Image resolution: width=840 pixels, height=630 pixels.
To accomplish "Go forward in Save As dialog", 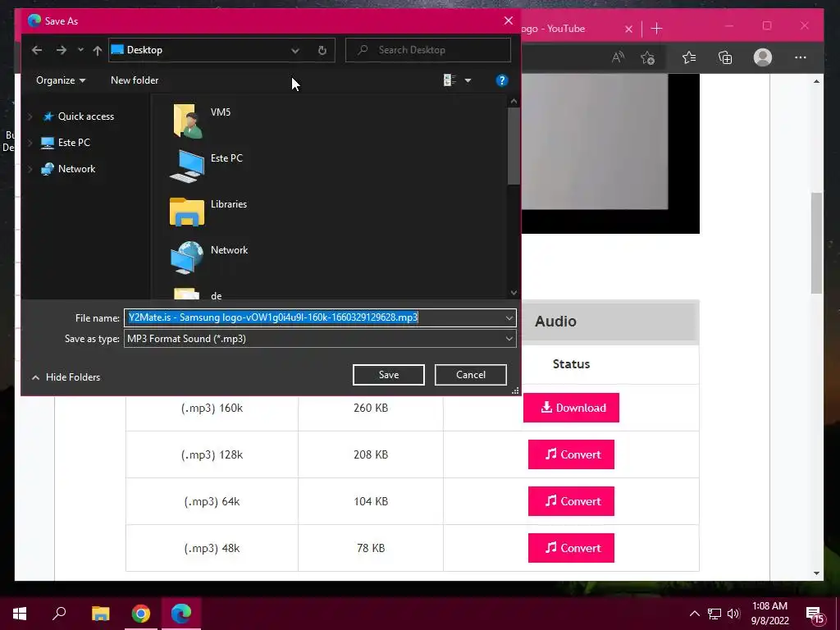I will 62,50.
